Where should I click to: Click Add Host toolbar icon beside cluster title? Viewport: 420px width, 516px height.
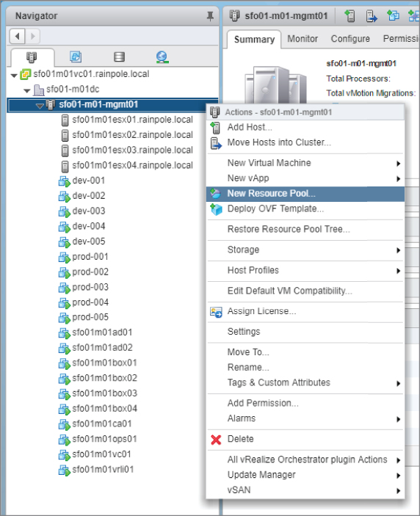click(350, 16)
